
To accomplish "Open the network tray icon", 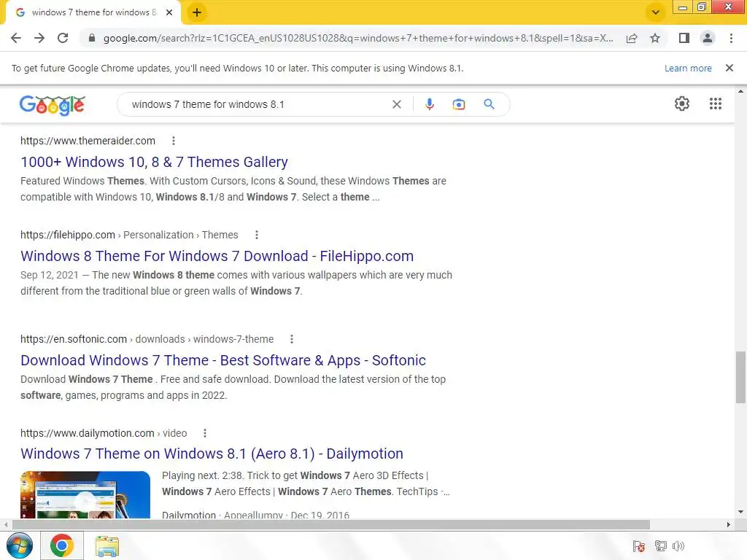I will click(661, 546).
